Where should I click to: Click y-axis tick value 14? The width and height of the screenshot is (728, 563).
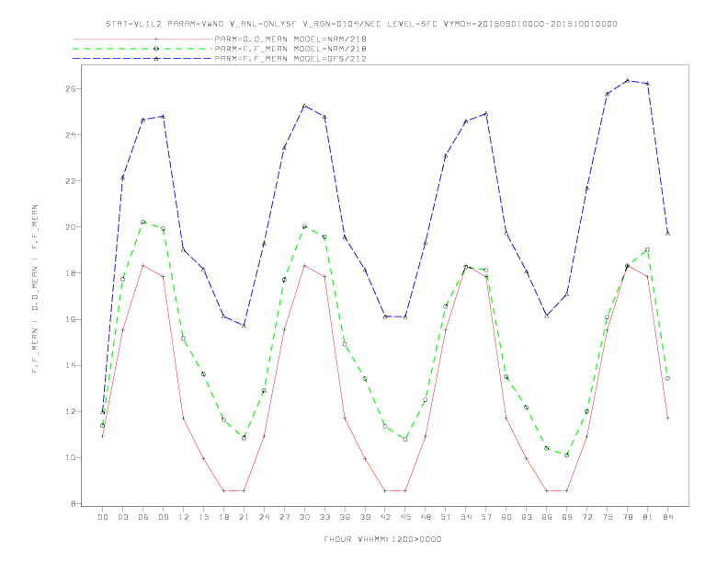(70, 365)
